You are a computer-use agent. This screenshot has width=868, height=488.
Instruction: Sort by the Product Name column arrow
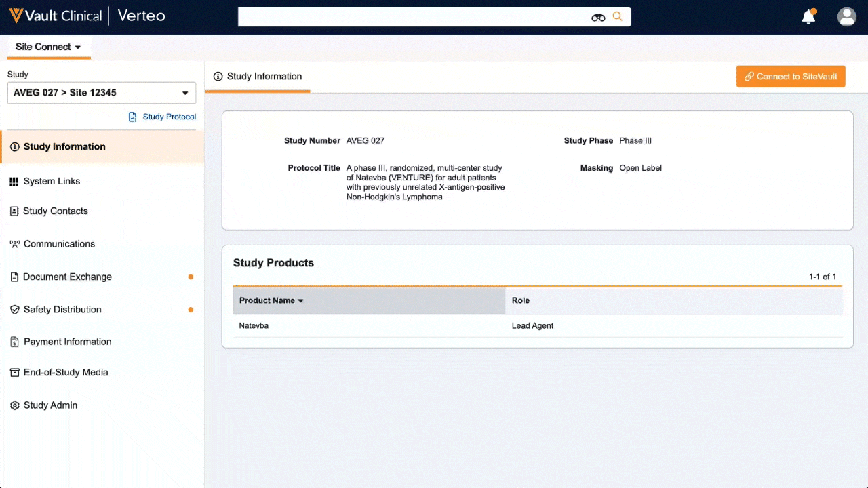[x=300, y=301]
